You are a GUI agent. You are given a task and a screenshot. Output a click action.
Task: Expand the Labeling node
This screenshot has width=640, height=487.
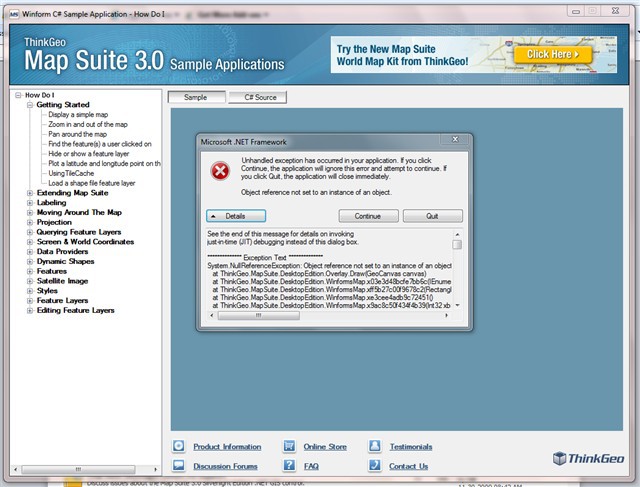[x=30, y=203]
